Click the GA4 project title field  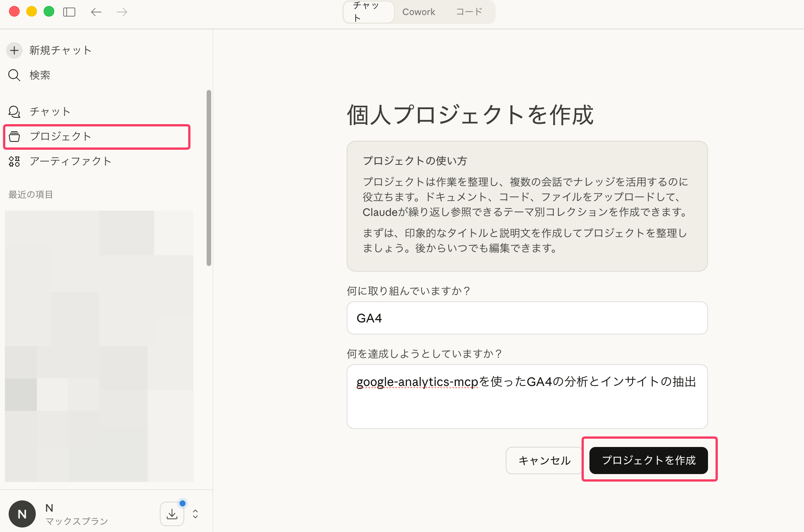[527, 318]
